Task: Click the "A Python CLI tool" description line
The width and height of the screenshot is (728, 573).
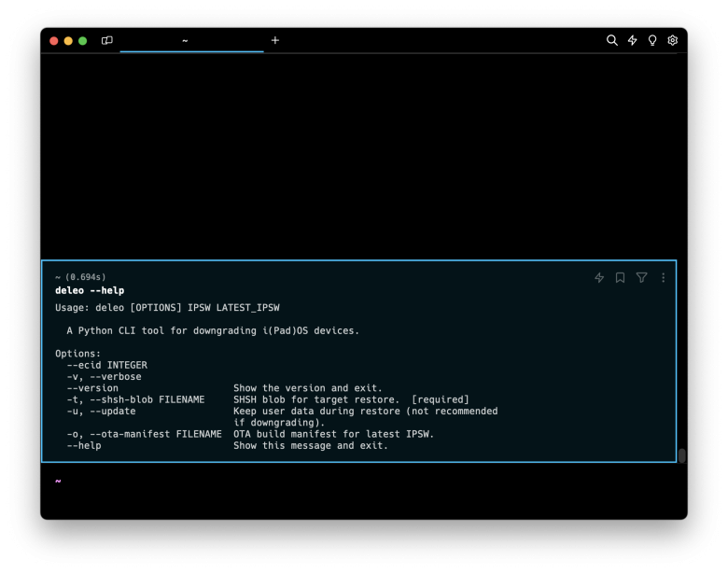Action: pos(213,330)
